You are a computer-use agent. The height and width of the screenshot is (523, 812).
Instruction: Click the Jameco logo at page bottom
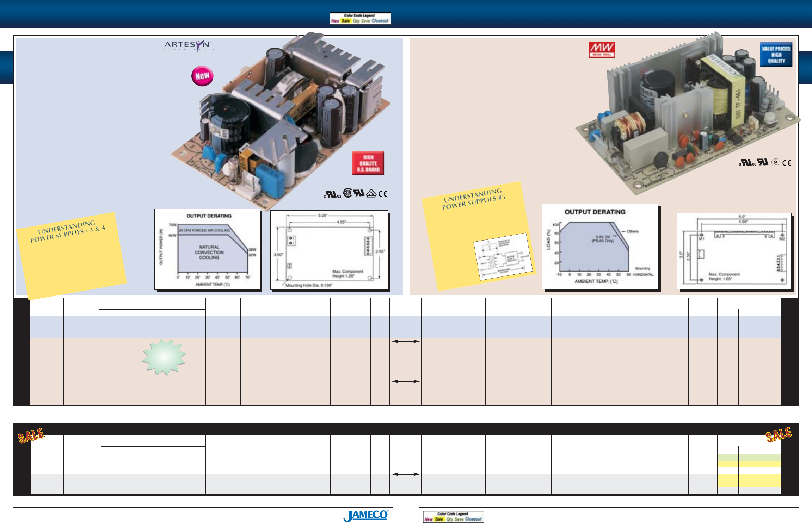[x=366, y=516]
